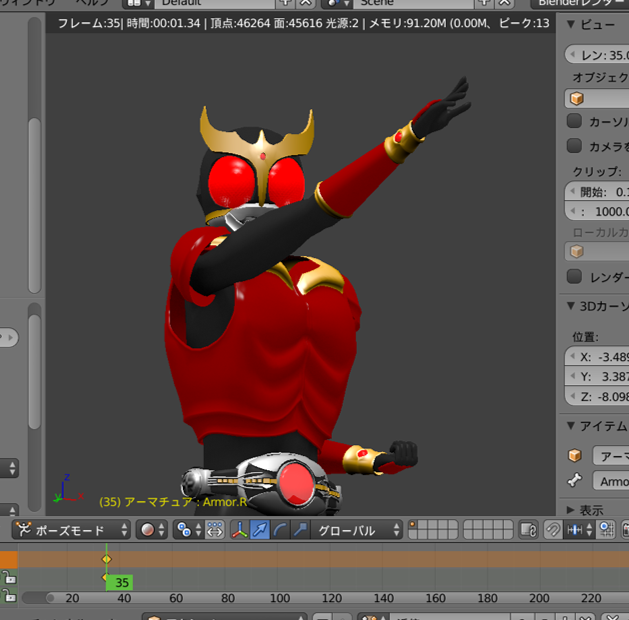Click the lower vertical scrollbar in the left panel
629x620 pixels.
click(34, 372)
